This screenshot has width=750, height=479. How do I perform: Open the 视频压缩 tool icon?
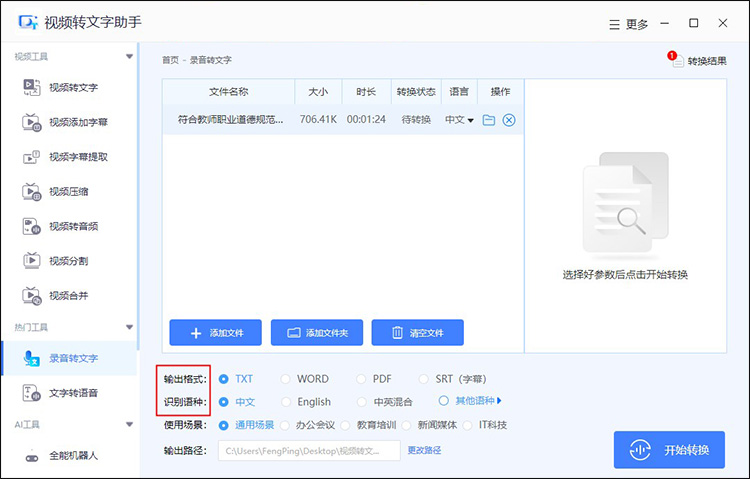click(x=32, y=191)
